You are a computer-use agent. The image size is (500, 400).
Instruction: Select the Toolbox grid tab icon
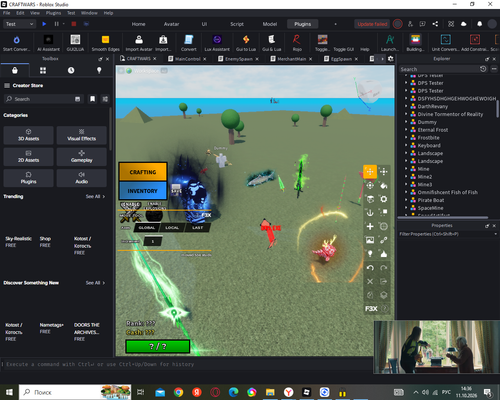point(43,70)
